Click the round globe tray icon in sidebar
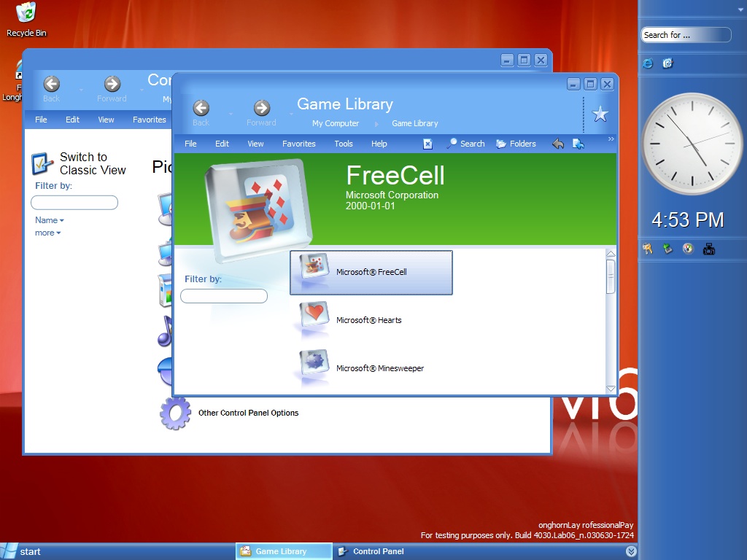Screen dimensions: 747x560 click(x=688, y=249)
